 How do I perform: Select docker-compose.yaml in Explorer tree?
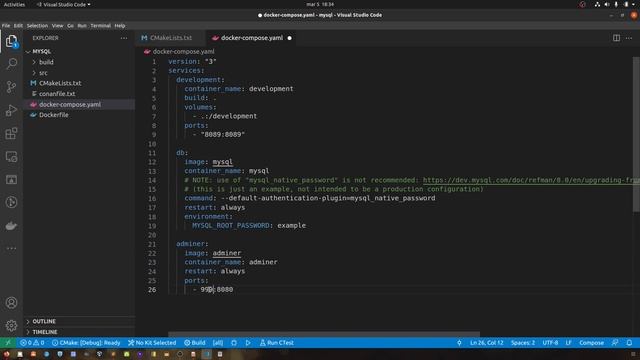(x=69, y=104)
